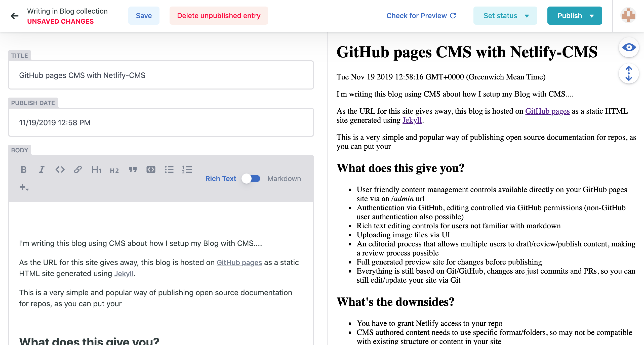Create a numbered list
Screen dimensions: 644x345
[x=187, y=170]
